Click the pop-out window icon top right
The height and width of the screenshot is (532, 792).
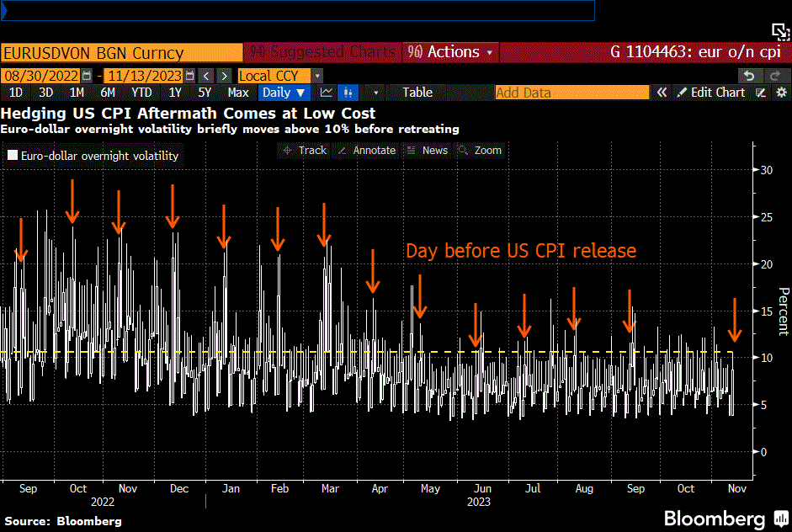(x=780, y=32)
